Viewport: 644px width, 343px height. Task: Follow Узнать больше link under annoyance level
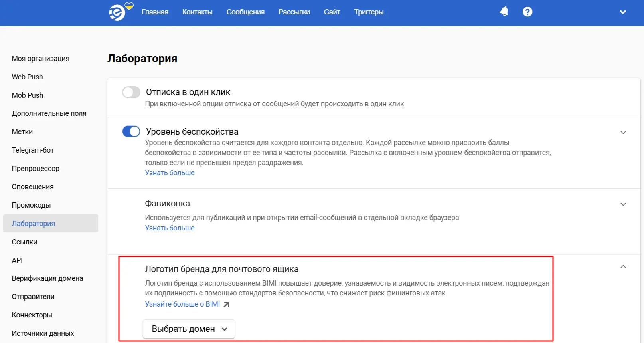click(170, 173)
